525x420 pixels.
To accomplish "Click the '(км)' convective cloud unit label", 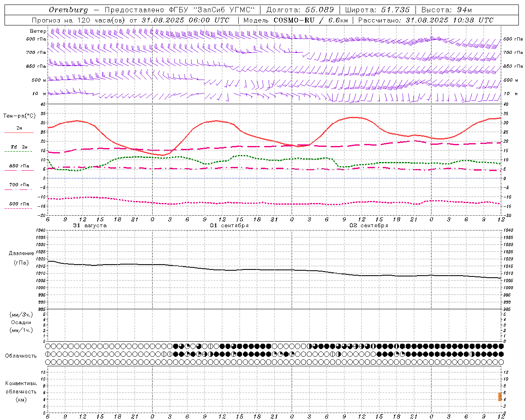I will pyautogui.click(x=21, y=399).
